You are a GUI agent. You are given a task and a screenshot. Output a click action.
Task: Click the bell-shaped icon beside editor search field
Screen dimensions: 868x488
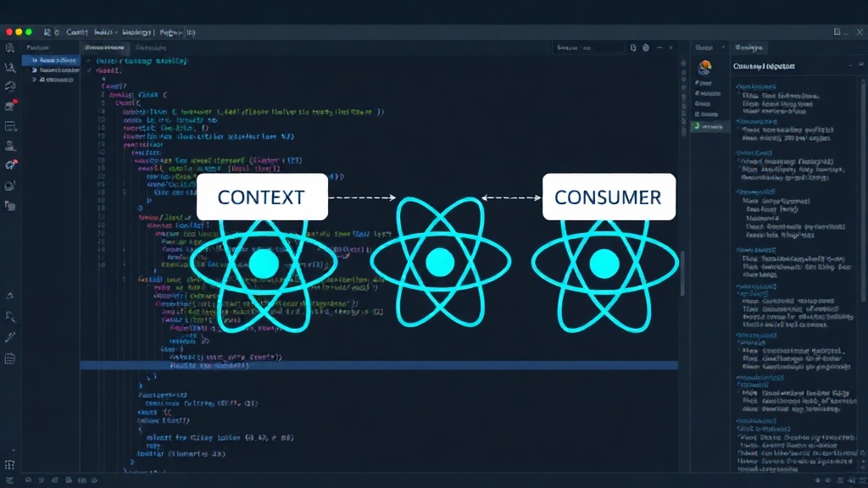coord(632,48)
